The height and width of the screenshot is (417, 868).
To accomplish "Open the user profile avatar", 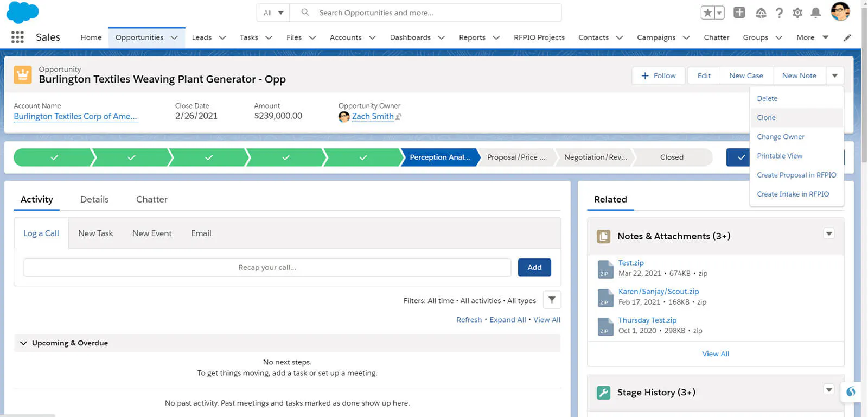I will [x=840, y=11].
